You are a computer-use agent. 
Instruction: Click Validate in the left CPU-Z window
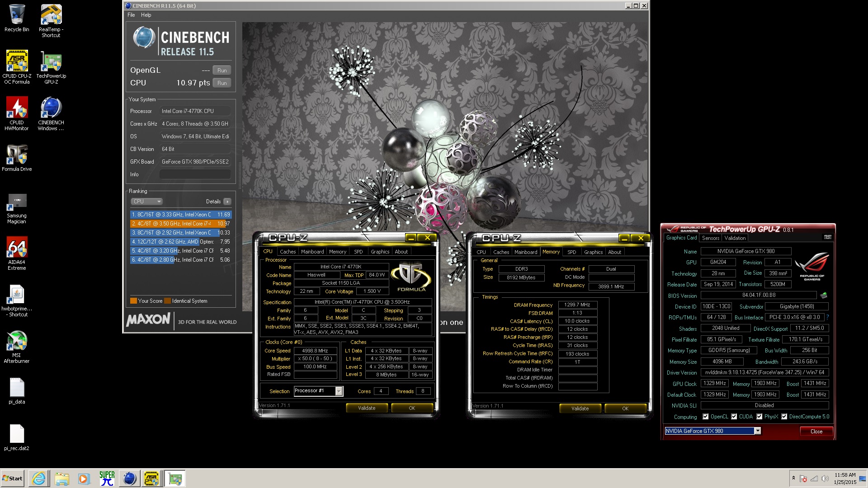click(x=367, y=408)
